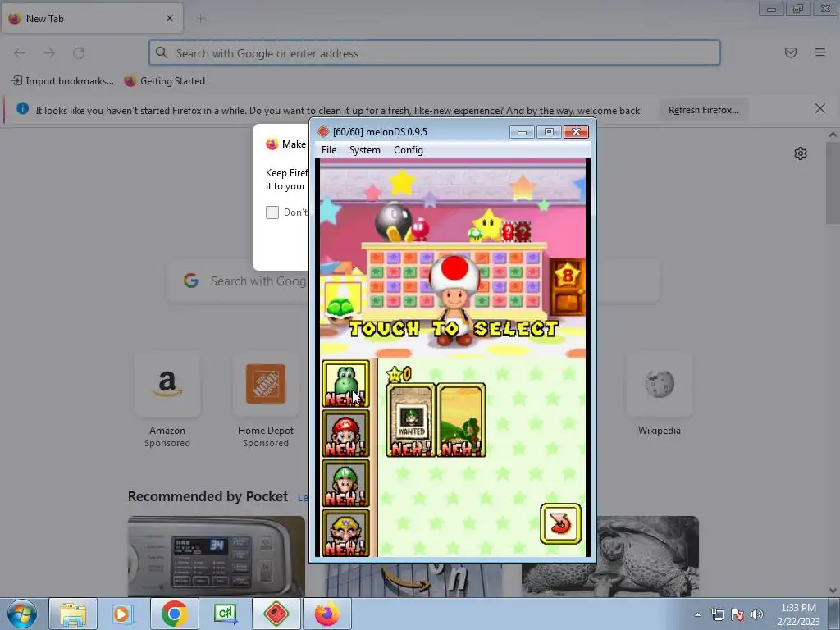Image resolution: width=840 pixels, height=630 pixels.
Task: Open Import bookmarks in Firefox
Action: point(62,81)
